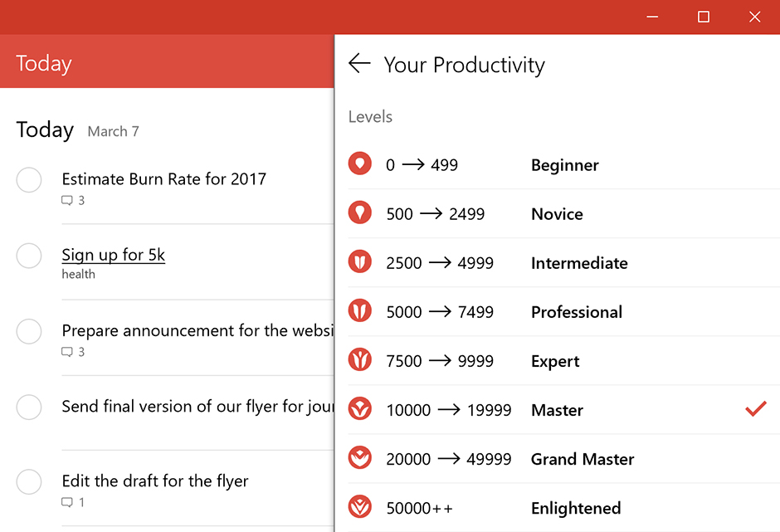Open the Sign up for 5k link
This screenshot has height=532, width=780.
pos(114,255)
